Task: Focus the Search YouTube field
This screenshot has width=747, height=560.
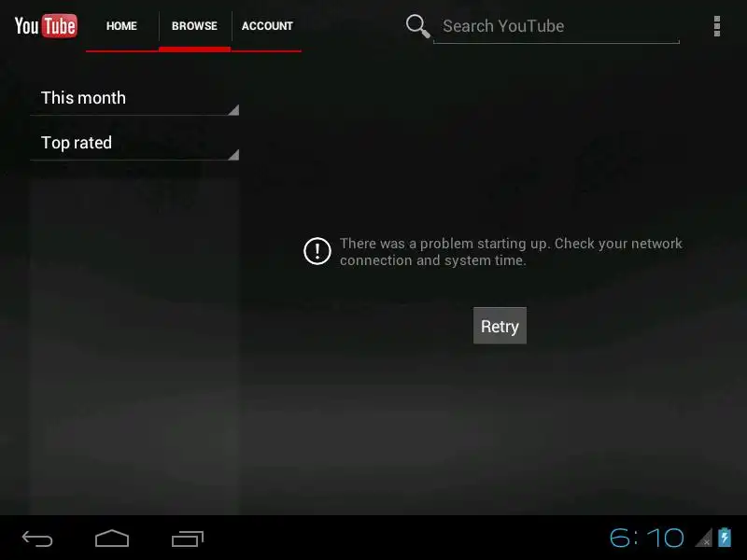Action: (x=556, y=27)
